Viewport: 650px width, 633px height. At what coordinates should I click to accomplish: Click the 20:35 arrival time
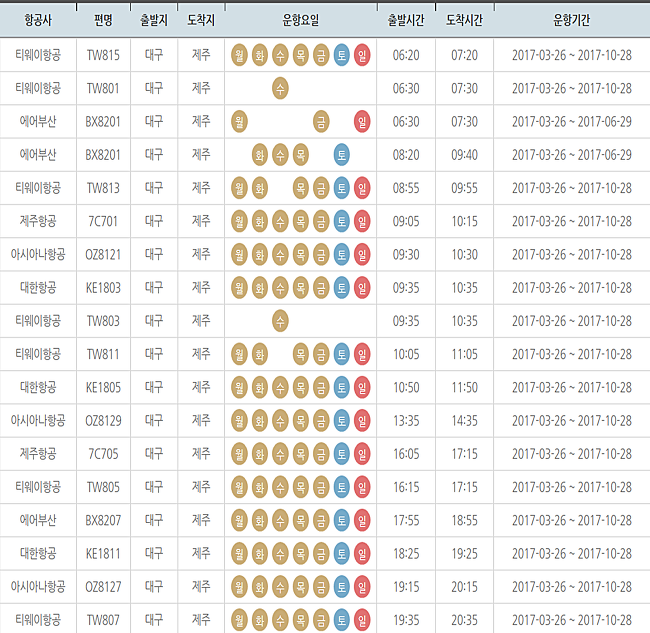(x=464, y=620)
